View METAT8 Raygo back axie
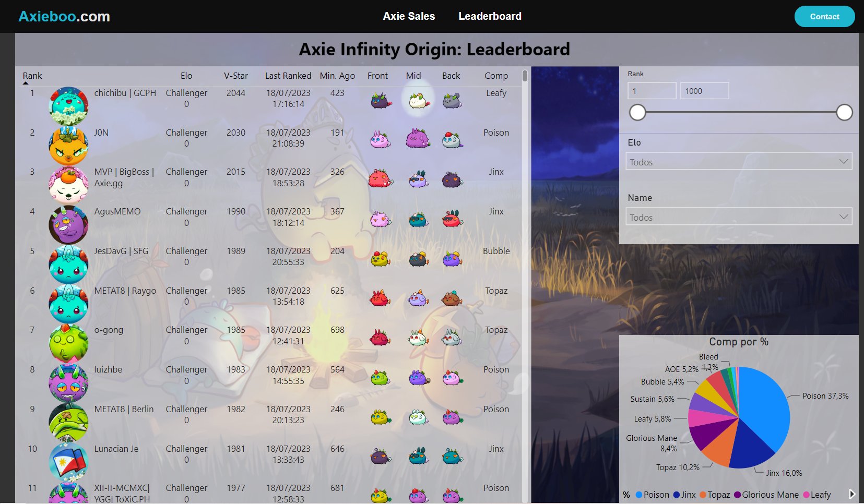 click(452, 298)
